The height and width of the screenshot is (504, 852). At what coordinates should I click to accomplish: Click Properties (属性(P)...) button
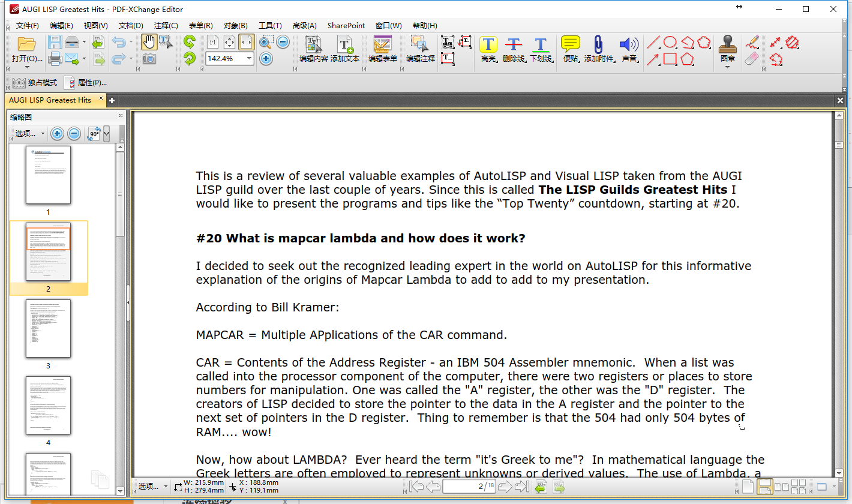pos(86,83)
